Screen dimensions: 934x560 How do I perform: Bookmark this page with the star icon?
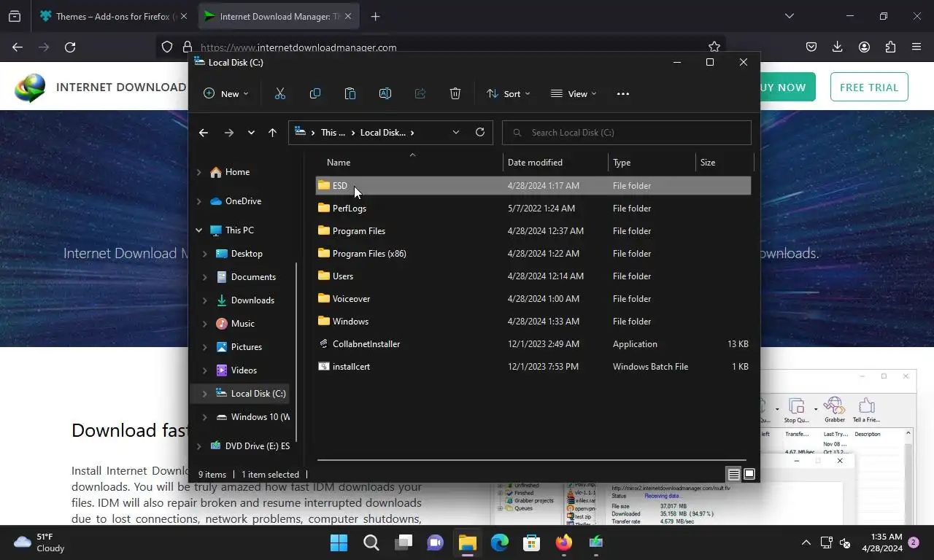(x=714, y=47)
